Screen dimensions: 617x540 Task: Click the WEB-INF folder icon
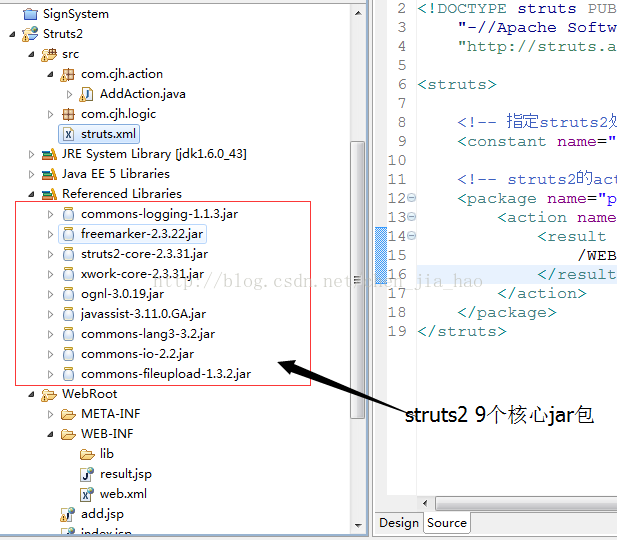tap(68, 435)
